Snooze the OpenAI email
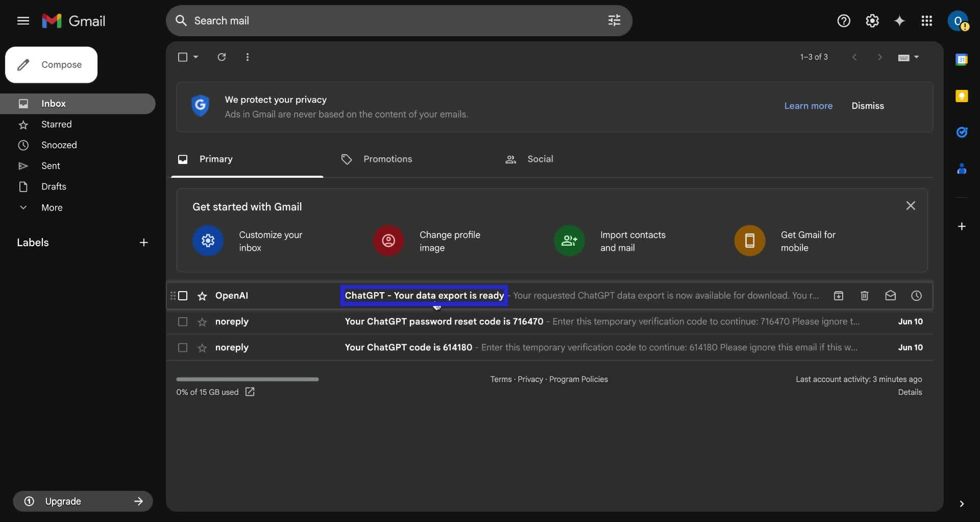Image resolution: width=980 pixels, height=522 pixels. pos(916,296)
